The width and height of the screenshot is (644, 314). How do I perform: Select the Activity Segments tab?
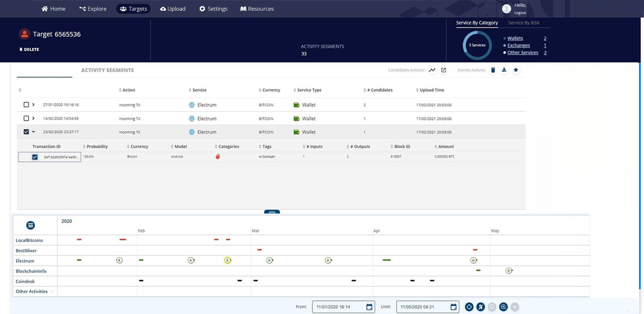107,70
